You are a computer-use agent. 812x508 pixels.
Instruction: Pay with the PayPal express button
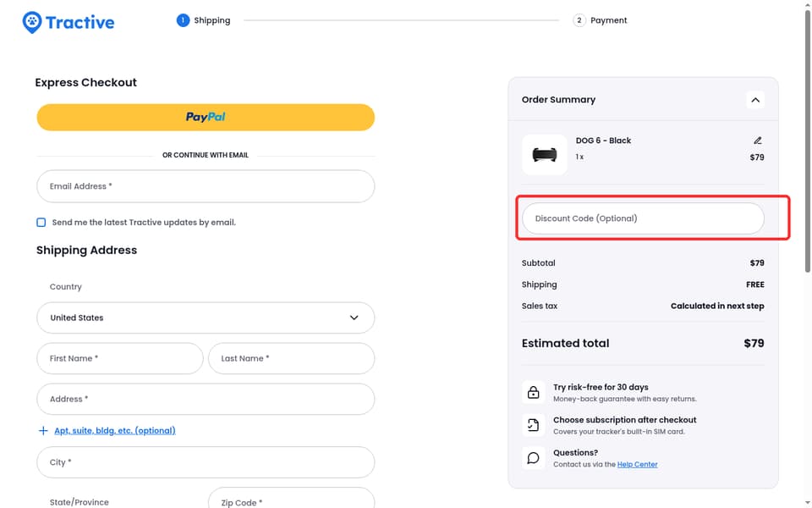pos(206,117)
